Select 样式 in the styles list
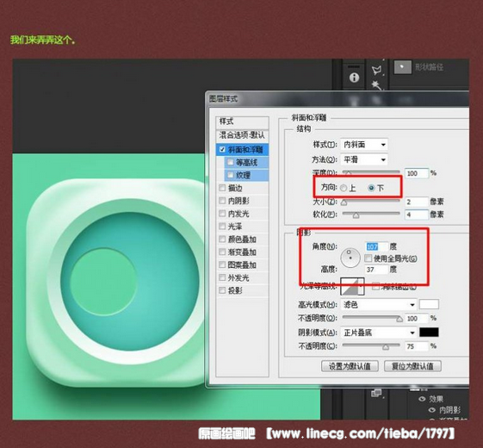This screenshot has width=483, height=448. click(243, 121)
